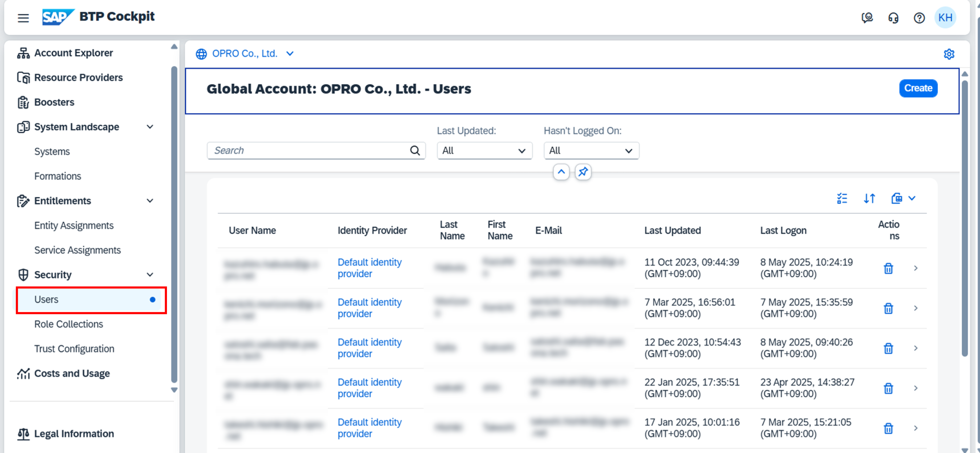
Task: Click the table sort arrows icon
Action: click(x=869, y=198)
